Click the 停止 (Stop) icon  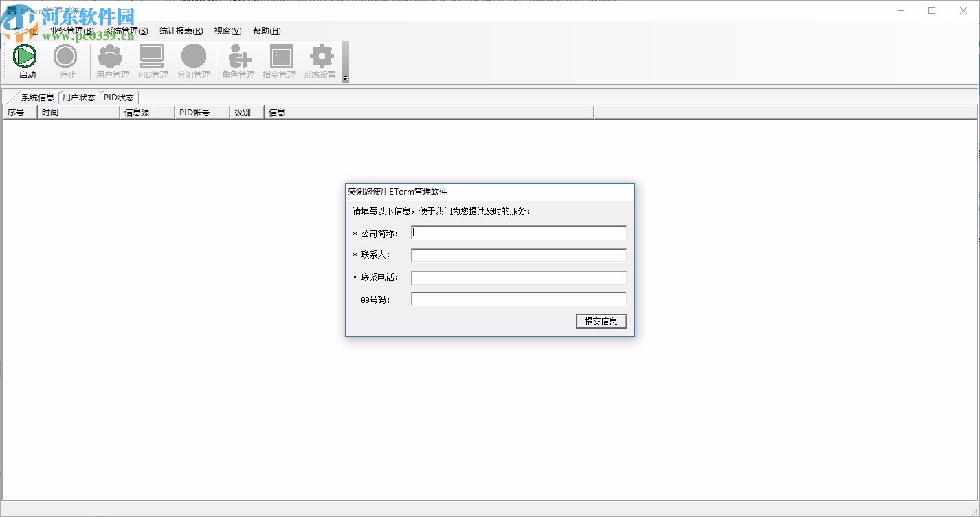66,60
